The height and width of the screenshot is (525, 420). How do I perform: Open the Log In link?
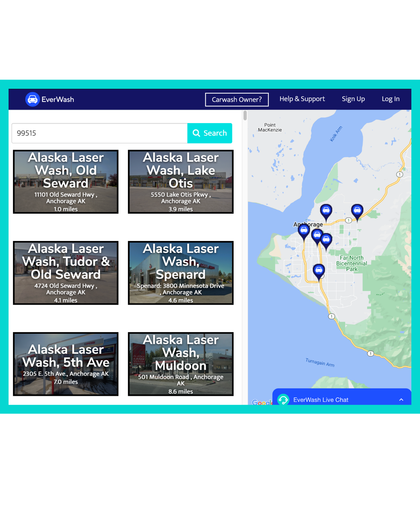coord(391,99)
